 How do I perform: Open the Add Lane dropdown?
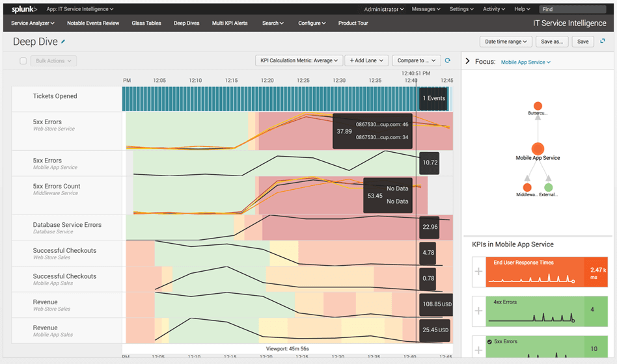click(366, 60)
